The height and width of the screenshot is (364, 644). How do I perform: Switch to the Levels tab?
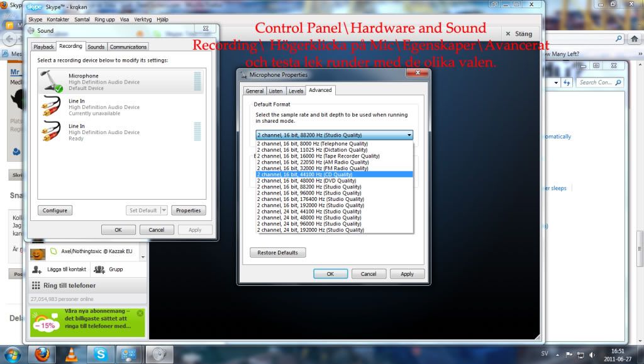(296, 91)
